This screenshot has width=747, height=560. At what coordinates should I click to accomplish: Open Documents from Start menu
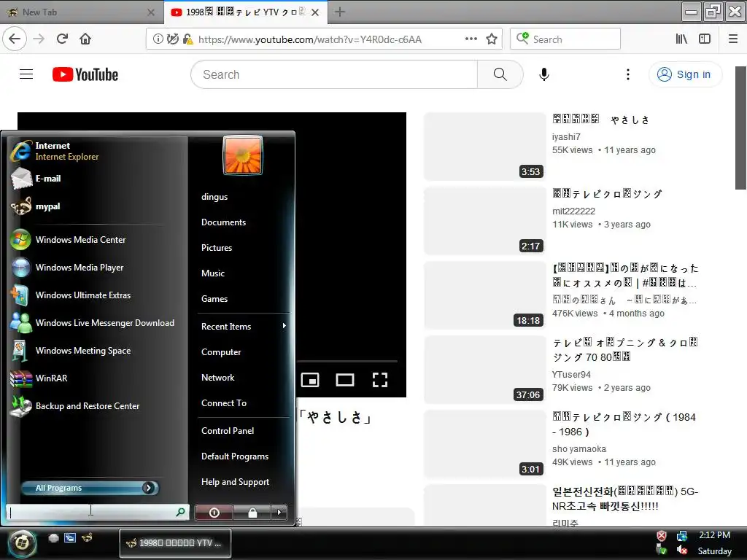tap(223, 222)
